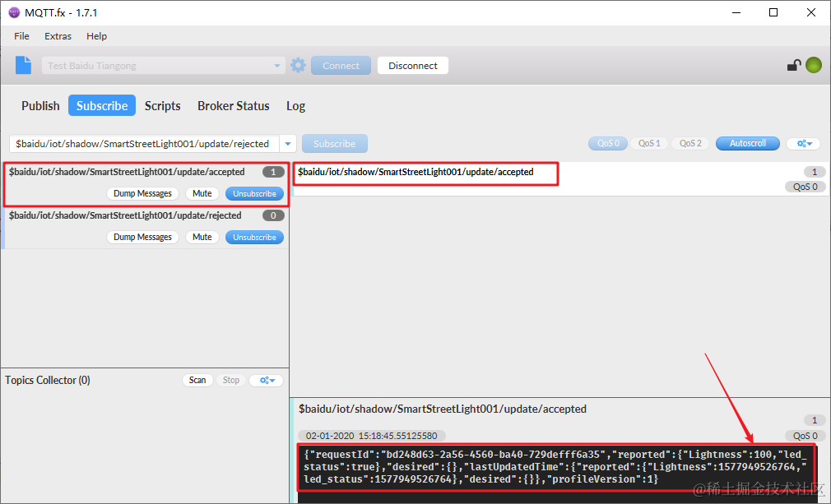Open the Extras menu
The width and height of the screenshot is (831, 504).
pos(58,36)
